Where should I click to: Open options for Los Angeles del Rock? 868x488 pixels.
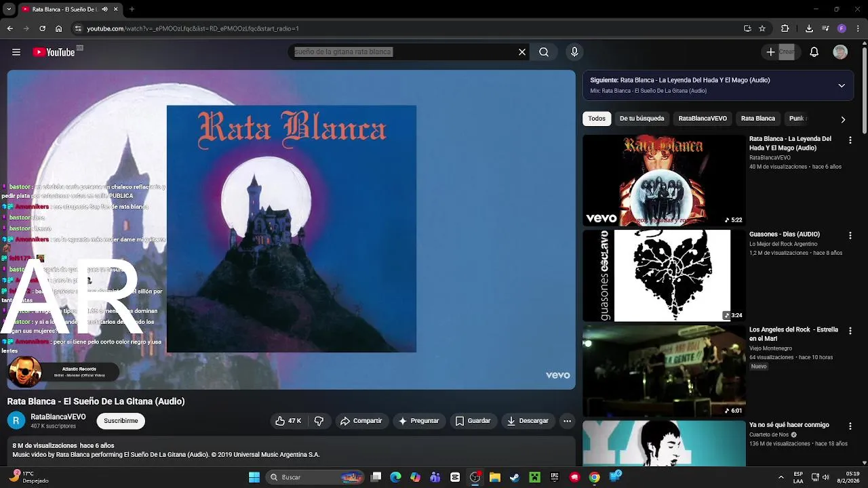point(850,331)
